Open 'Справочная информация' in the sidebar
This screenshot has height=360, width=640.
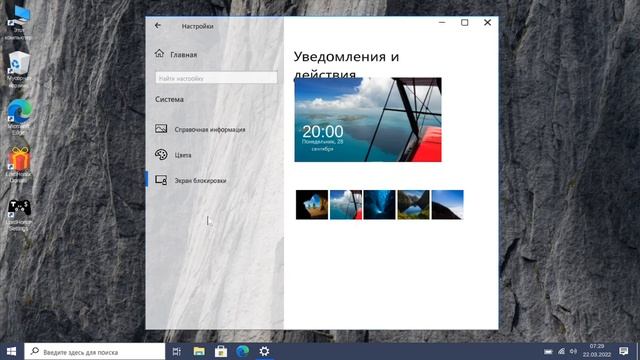click(x=200, y=129)
